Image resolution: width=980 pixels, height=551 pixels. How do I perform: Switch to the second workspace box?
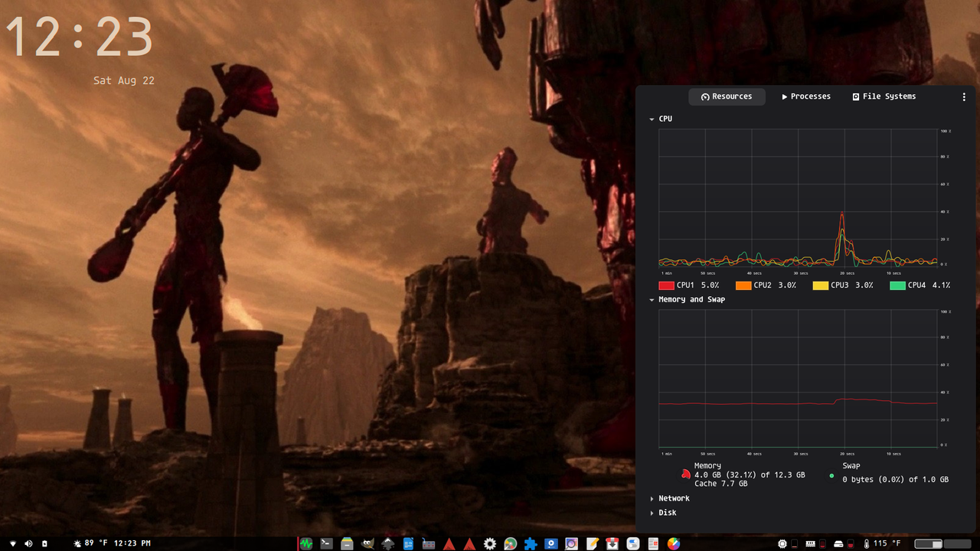[x=957, y=543]
